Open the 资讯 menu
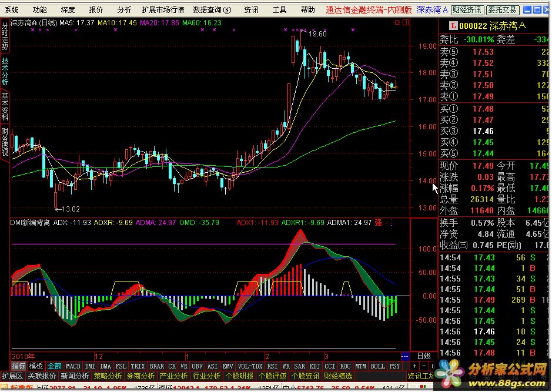Image resolution: width=552 pixels, height=392 pixels. (251, 10)
